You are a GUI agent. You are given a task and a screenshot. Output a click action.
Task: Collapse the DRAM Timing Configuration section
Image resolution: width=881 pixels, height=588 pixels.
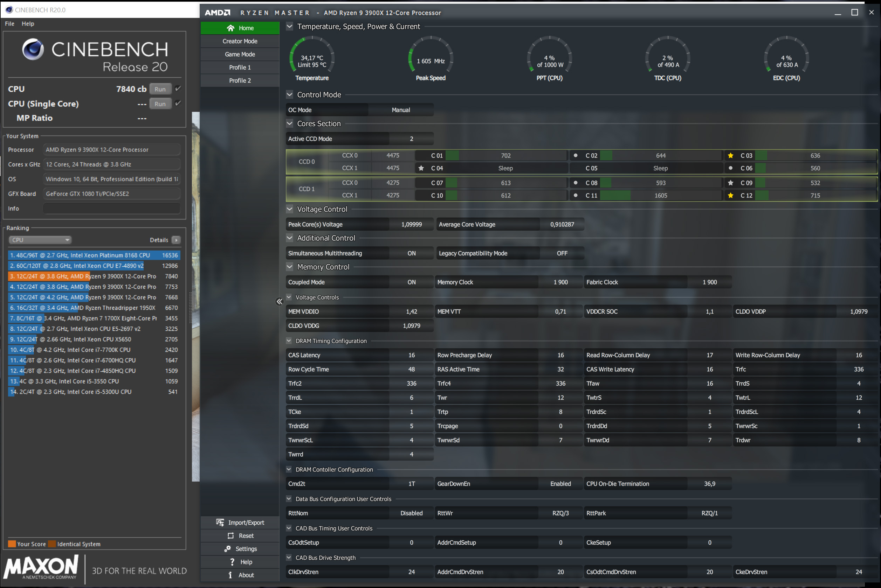289,341
